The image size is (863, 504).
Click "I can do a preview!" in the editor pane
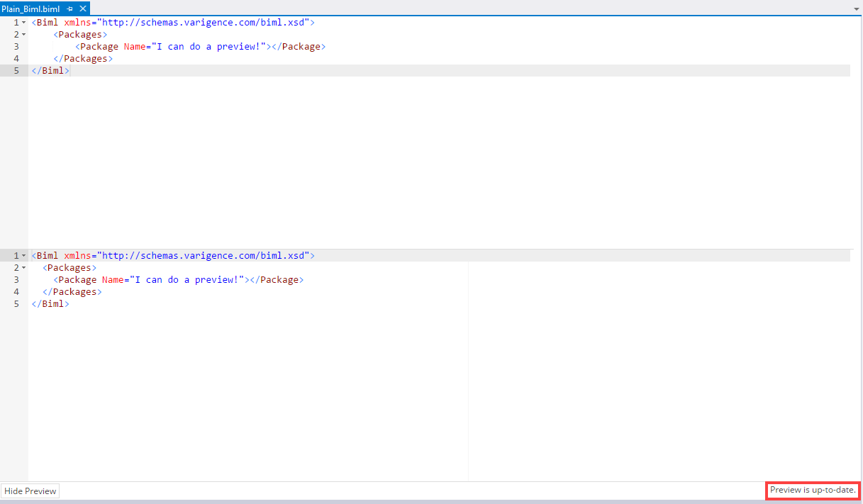(x=208, y=47)
